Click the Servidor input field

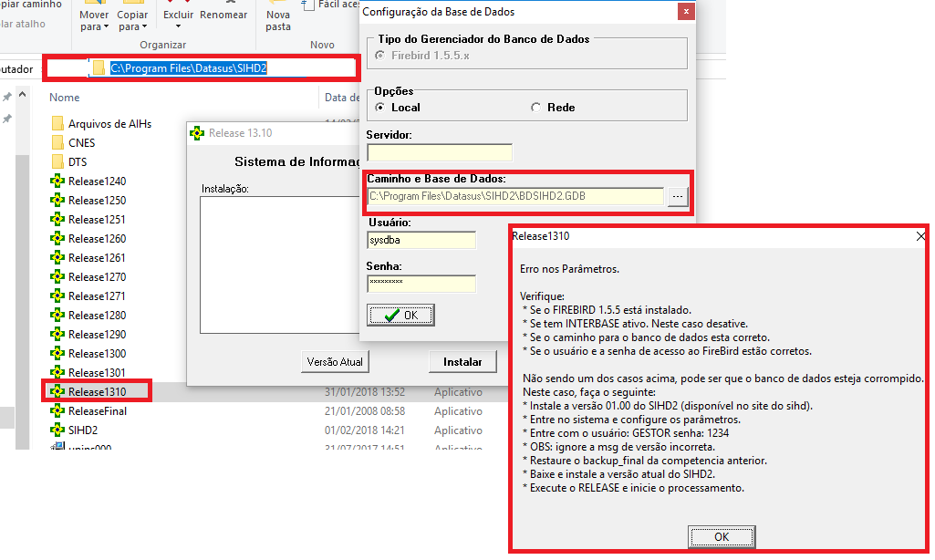point(439,153)
